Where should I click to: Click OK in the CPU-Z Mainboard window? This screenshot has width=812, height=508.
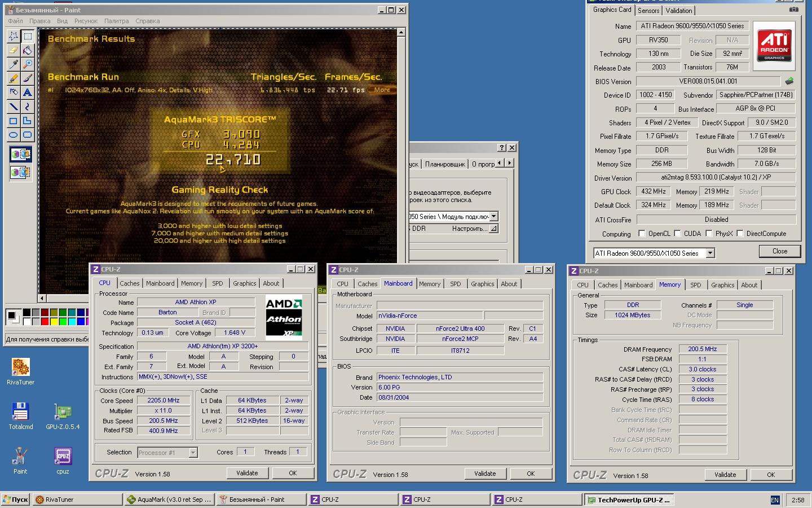pos(531,474)
